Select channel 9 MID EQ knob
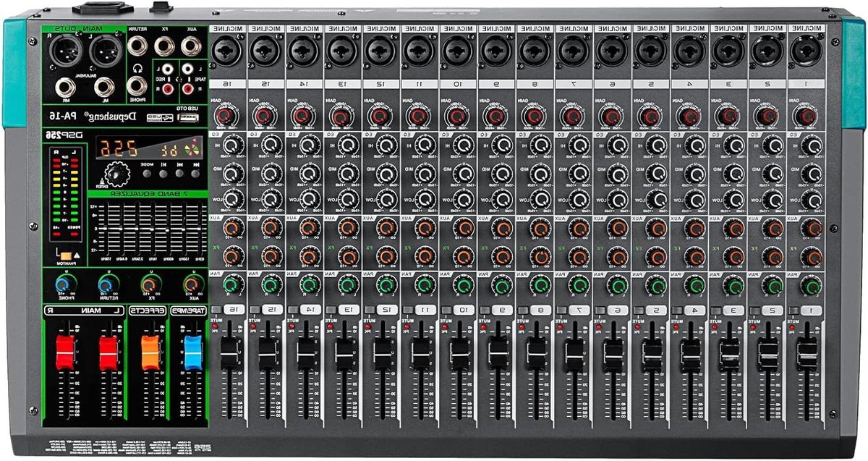Viewport: 868px width, 461px height. pos(503,174)
